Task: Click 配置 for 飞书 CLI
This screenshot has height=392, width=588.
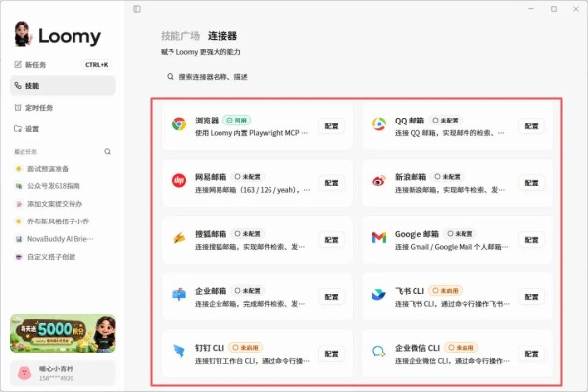Action: [531, 297]
